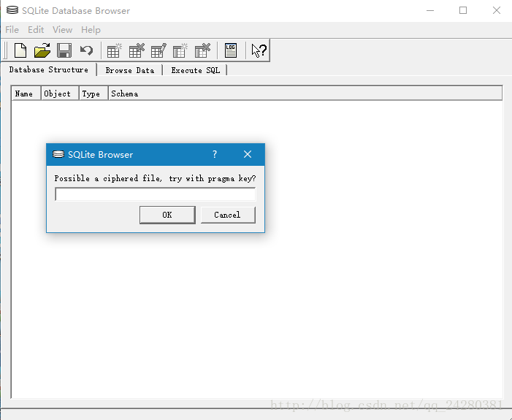The image size is (512, 420).
Task: Minimize the SQLite Database Browser window
Action: pyautogui.click(x=430, y=10)
